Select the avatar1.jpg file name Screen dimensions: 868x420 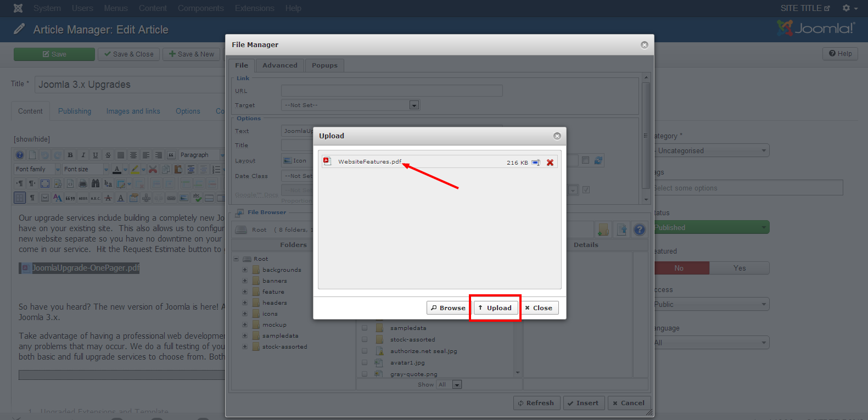(x=407, y=362)
